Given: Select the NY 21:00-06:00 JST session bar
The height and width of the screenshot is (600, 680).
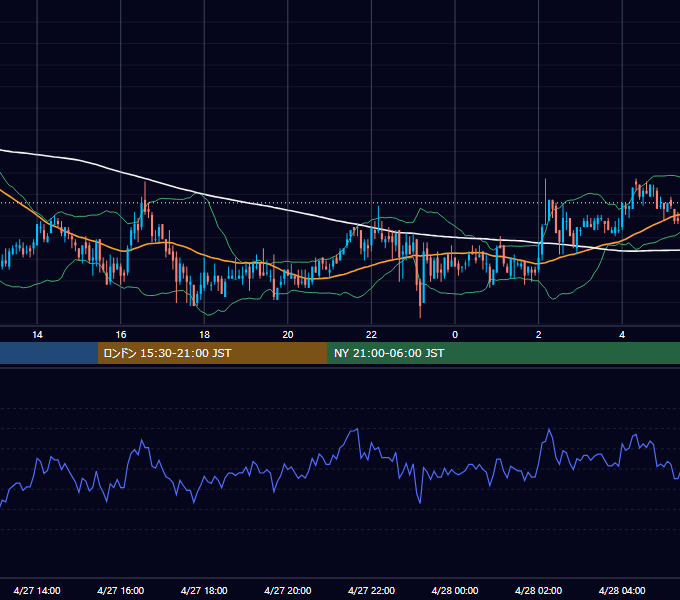Looking at the screenshot, I should point(503,353).
